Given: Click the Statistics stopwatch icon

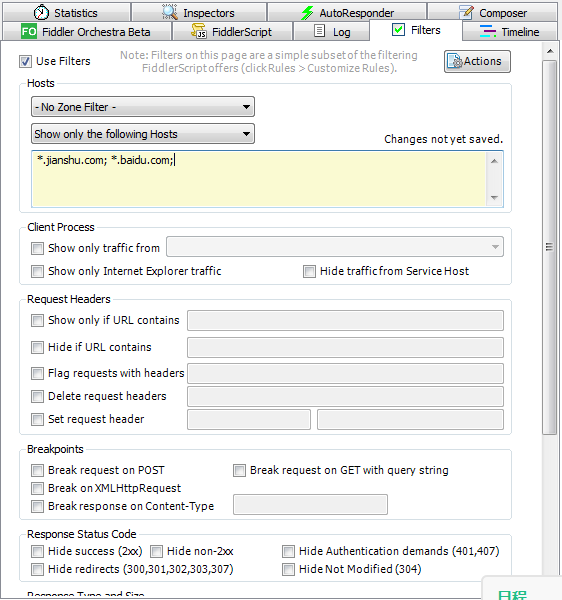Looking at the screenshot, I should (41, 13).
